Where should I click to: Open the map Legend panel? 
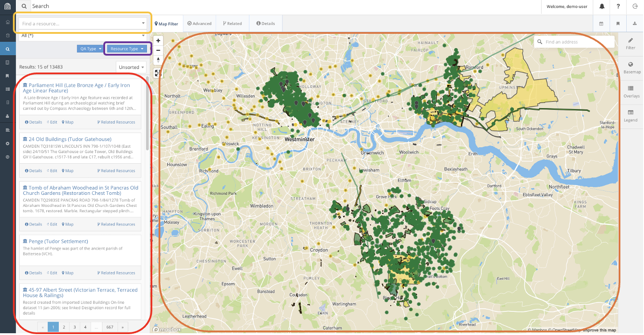(631, 116)
